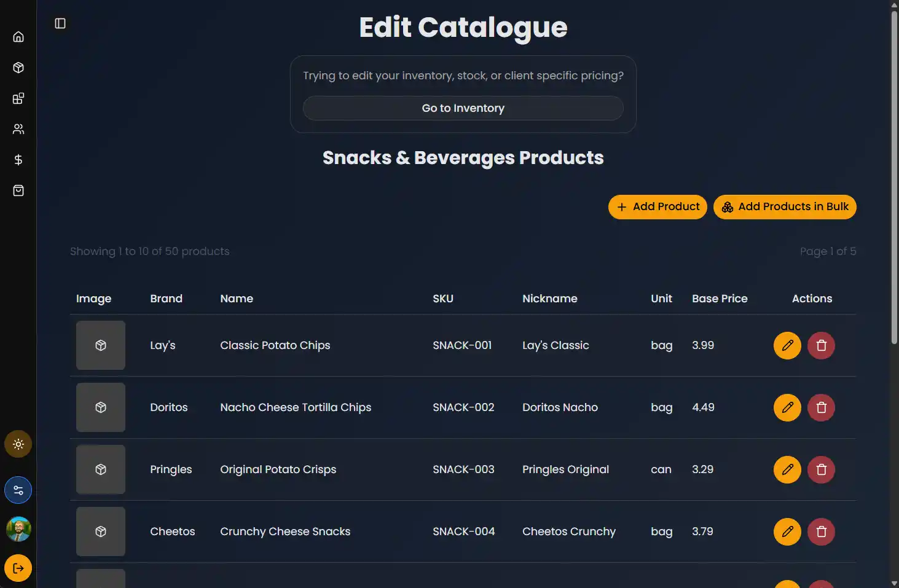Click the Name column header
Viewport: 899px width, 588px height.
(x=237, y=299)
